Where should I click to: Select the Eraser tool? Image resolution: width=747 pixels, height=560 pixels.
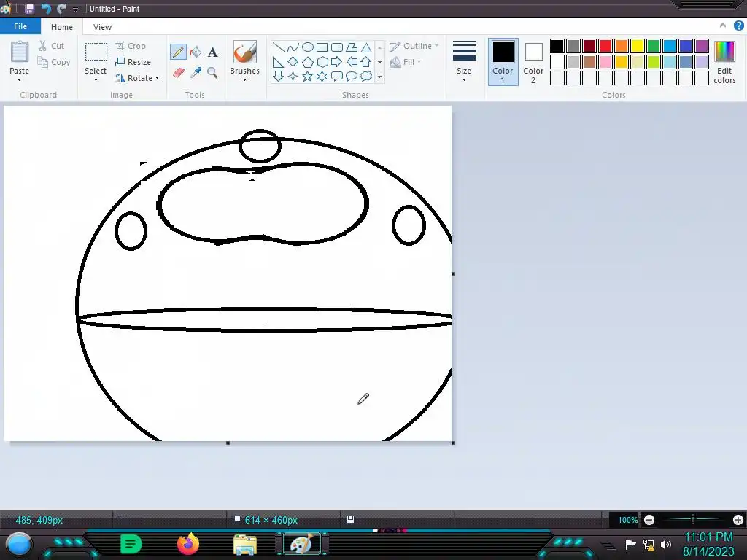pyautogui.click(x=178, y=73)
